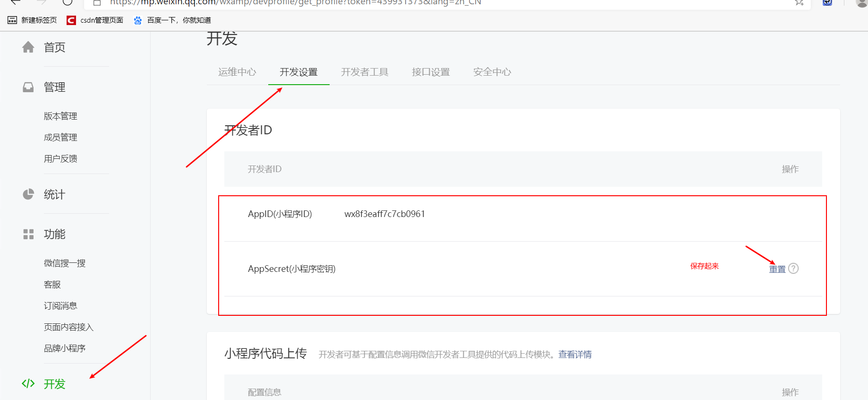868x400 pixels.
Task: Open the 统计 sidebar section
Action: coord(55,194)
